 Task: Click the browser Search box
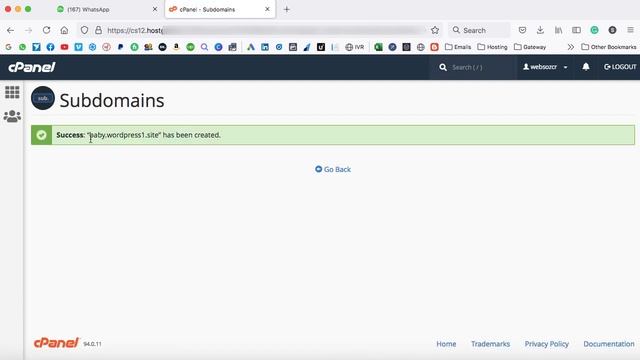[479, 30]
